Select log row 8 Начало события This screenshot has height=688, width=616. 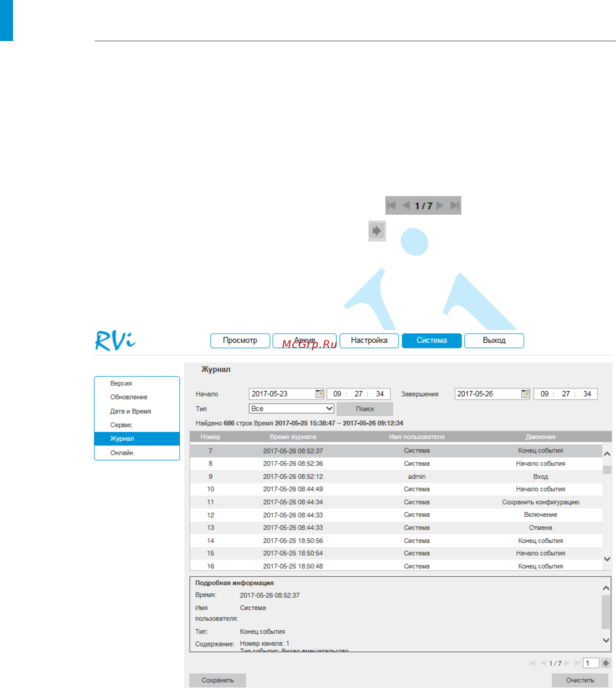coord(396,464)
